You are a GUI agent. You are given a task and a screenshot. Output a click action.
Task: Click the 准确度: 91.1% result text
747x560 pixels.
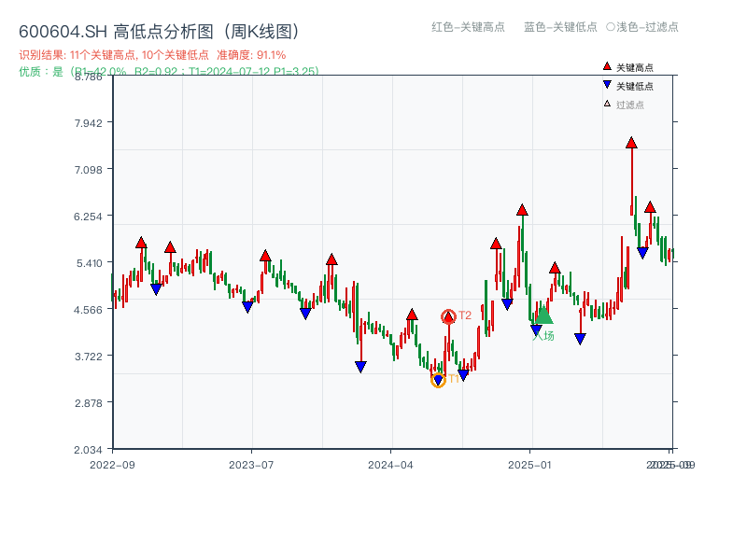[x=249, y=53]
